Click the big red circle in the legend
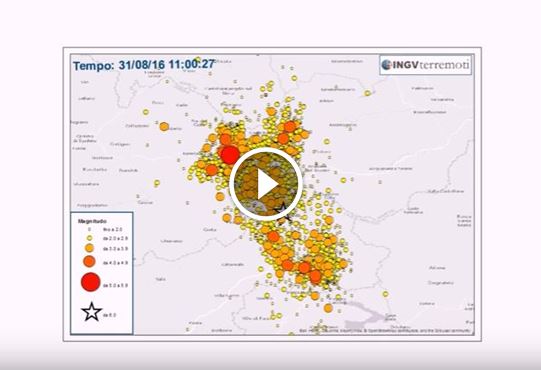Screen dimensions: 541x370 tap(91, 282)
